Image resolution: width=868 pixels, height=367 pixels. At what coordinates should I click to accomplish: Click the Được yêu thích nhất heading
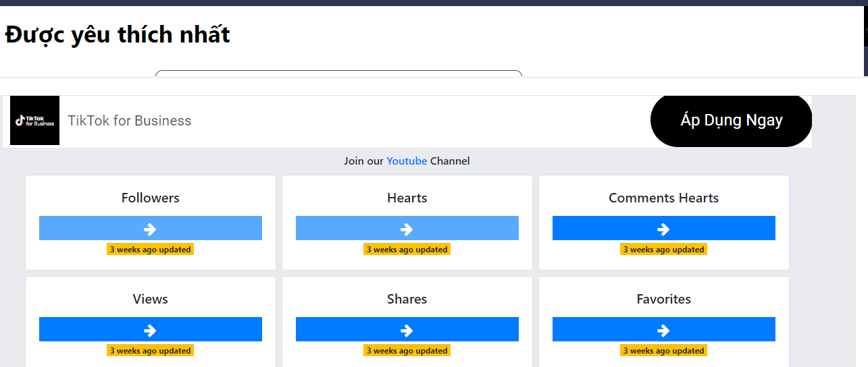click(118, 34)
